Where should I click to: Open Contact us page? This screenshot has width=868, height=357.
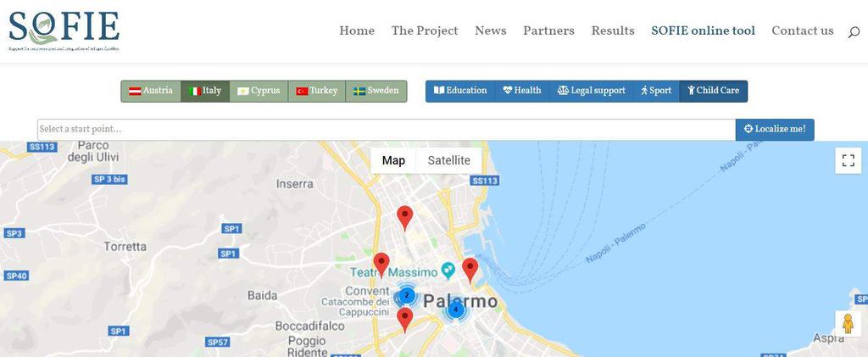pos(803,31)
